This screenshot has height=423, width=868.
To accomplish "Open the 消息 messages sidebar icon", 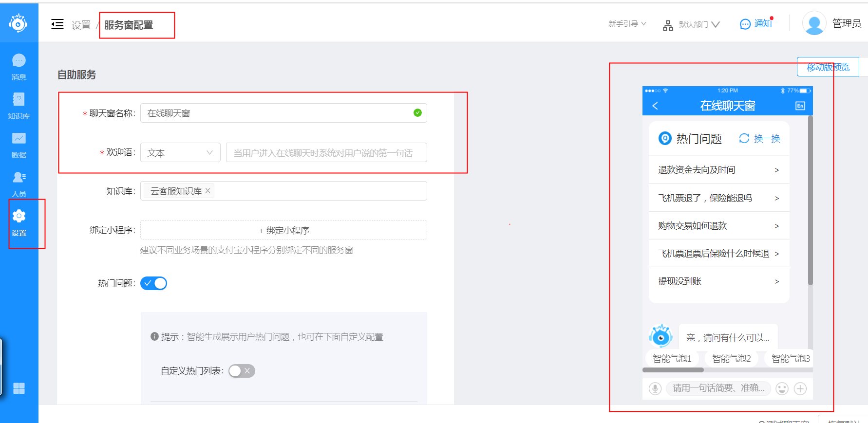I will 19,60.
